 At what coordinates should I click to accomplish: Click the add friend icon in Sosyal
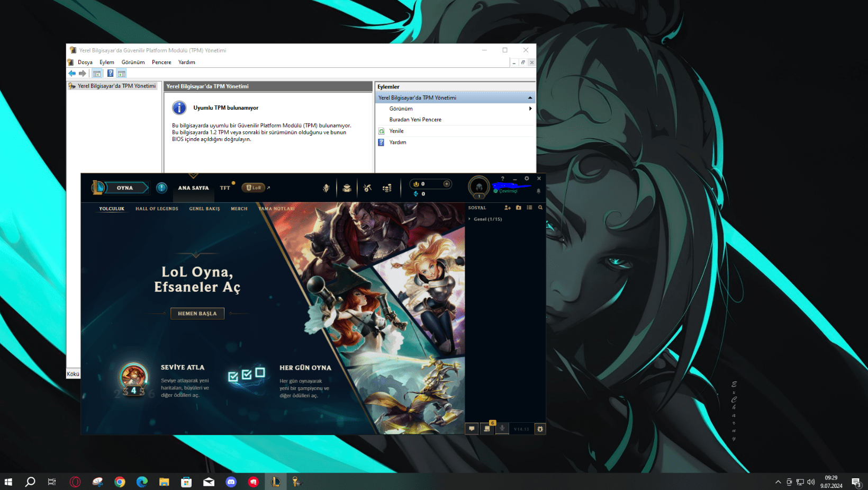pyautogui.click(x=508, y=208)
